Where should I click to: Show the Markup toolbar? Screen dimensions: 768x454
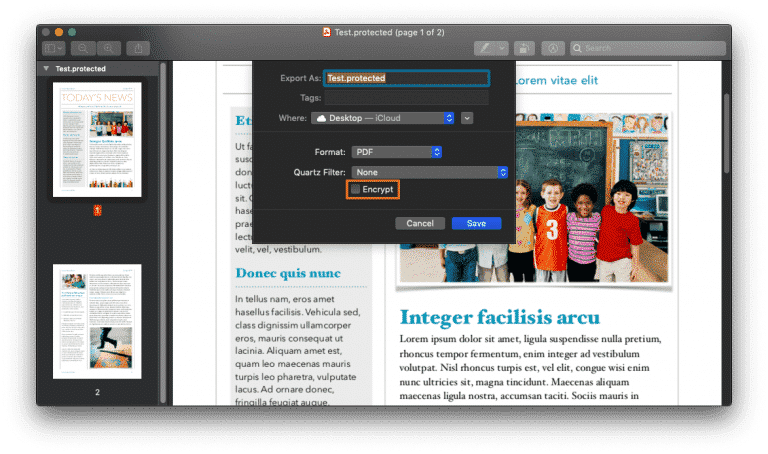pyautogui.click(x=553, y=48)
